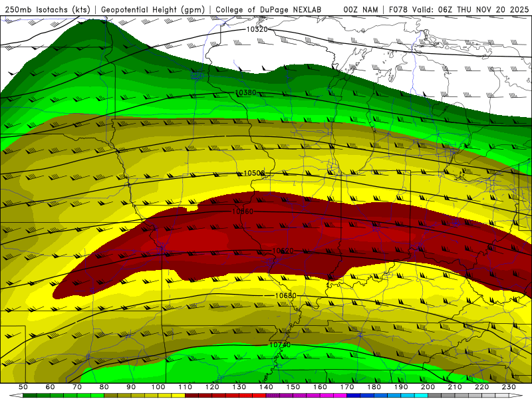
Task: Click the 10320 height contour label
Action: (257, 29)
